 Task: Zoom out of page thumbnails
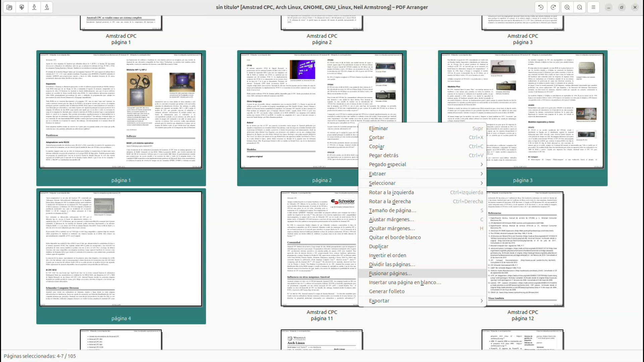coord(580,7)
